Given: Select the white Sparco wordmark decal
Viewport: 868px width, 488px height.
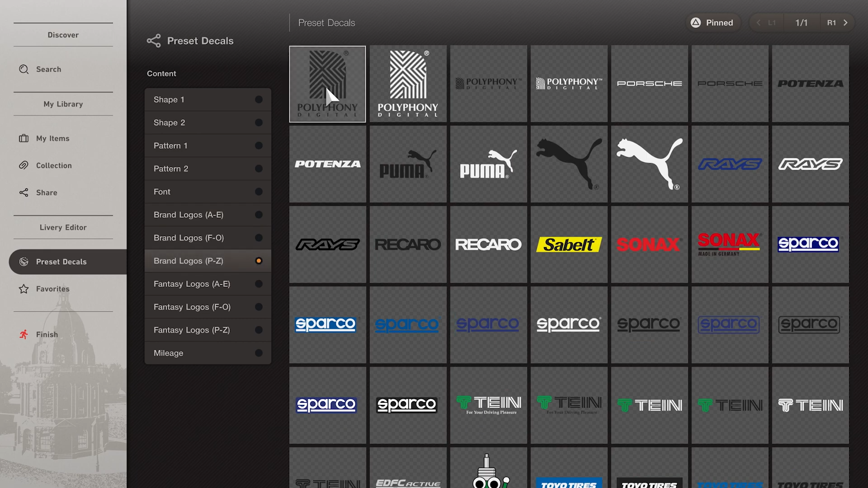Looking at the screenshot, I should [x=569, y=325].
